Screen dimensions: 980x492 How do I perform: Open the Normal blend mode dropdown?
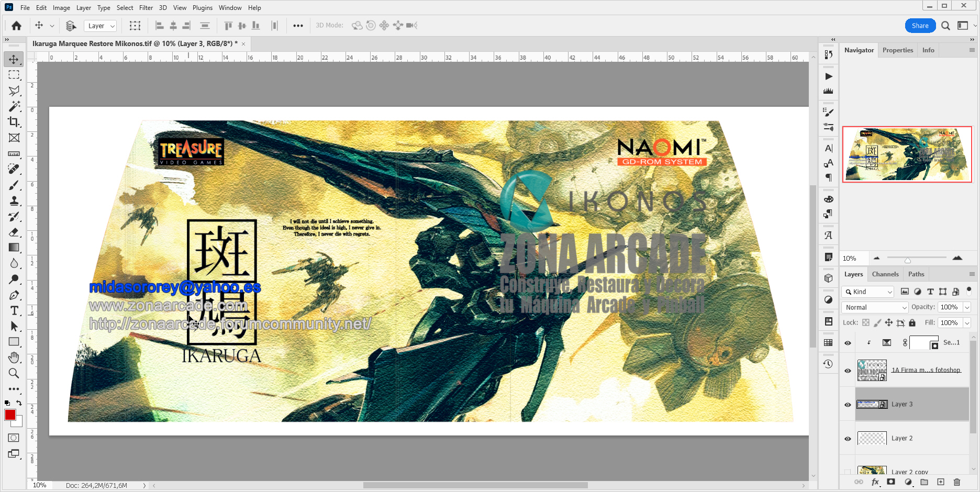pyautogui.click(x=875, y=307)
